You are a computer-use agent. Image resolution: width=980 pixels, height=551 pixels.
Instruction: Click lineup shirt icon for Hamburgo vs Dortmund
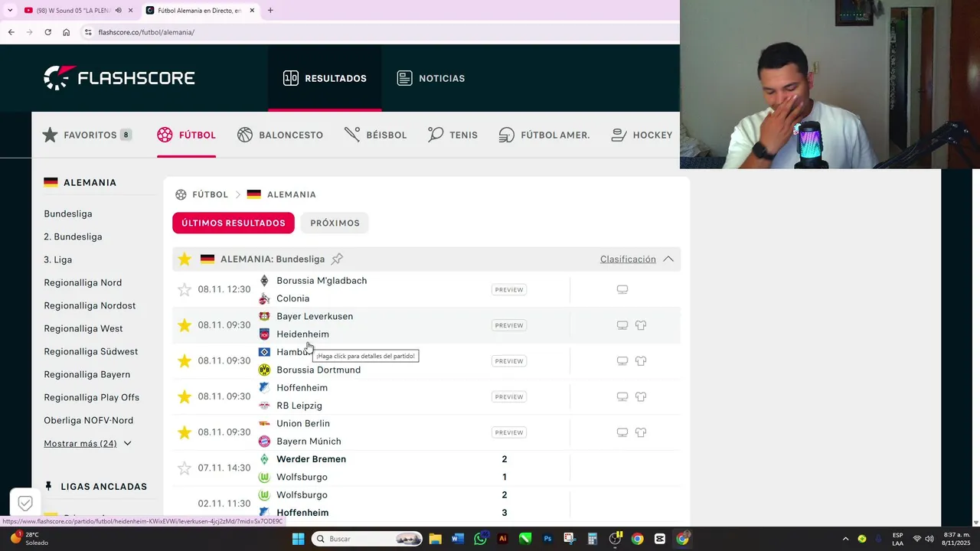pos(641,360)
